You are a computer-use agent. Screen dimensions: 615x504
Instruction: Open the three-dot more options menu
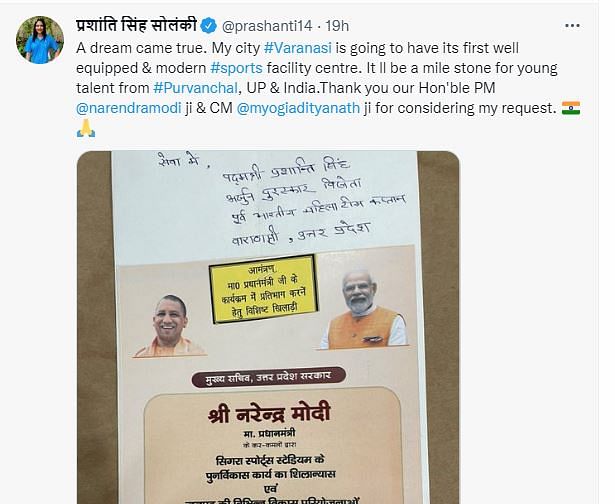pyautogui.click(x=572, y=26)
